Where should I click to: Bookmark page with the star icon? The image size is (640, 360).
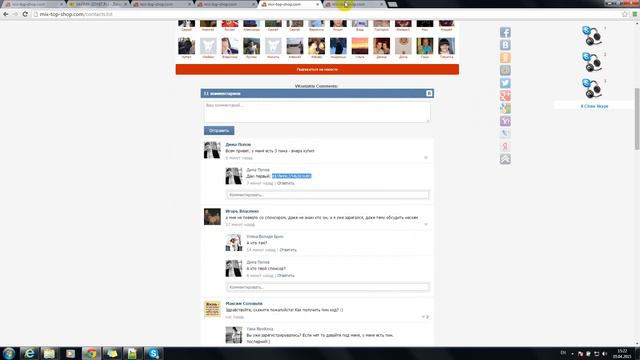pos(624,14)
